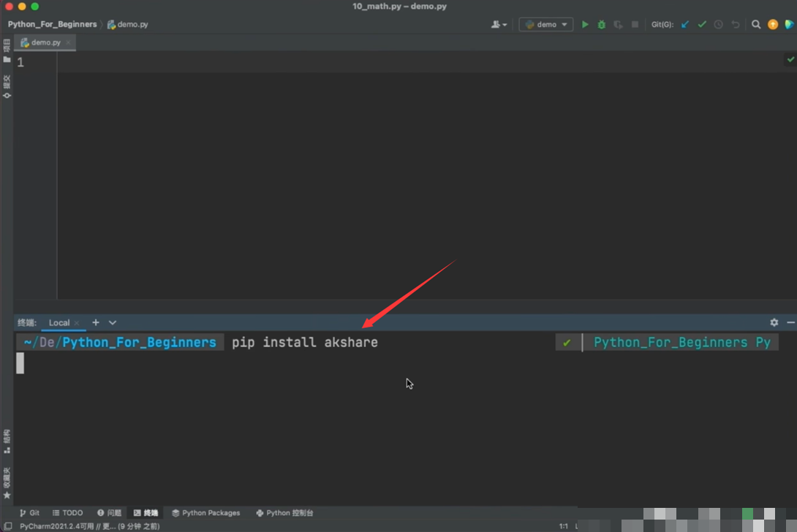Close the Local terminal tab
The height and width of the screenshot is (532, 797).
(77, 323)
